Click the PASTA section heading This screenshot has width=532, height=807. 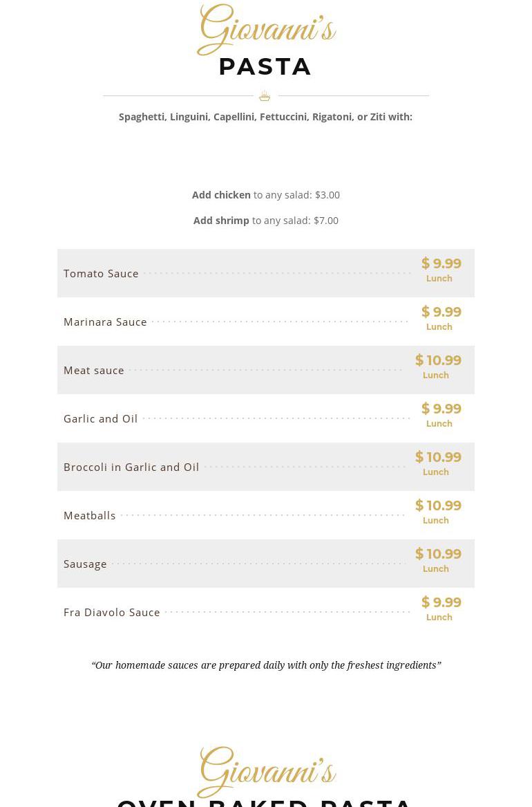[266, 67]
